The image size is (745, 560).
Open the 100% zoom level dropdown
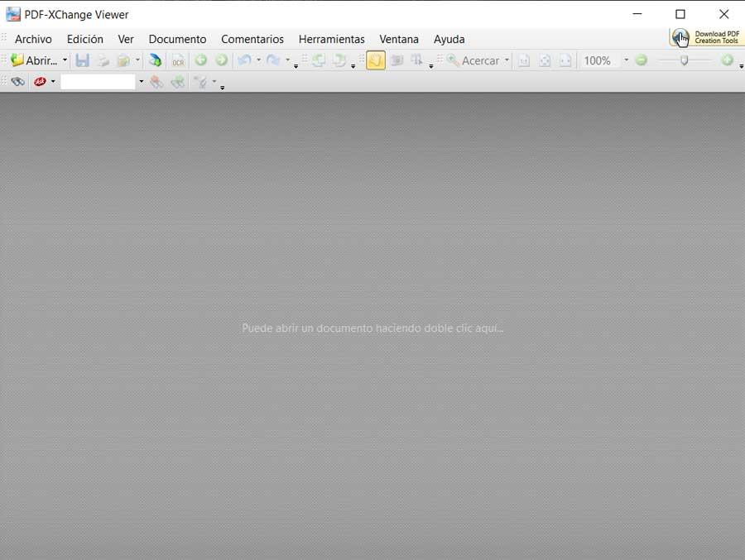(627, 60)
